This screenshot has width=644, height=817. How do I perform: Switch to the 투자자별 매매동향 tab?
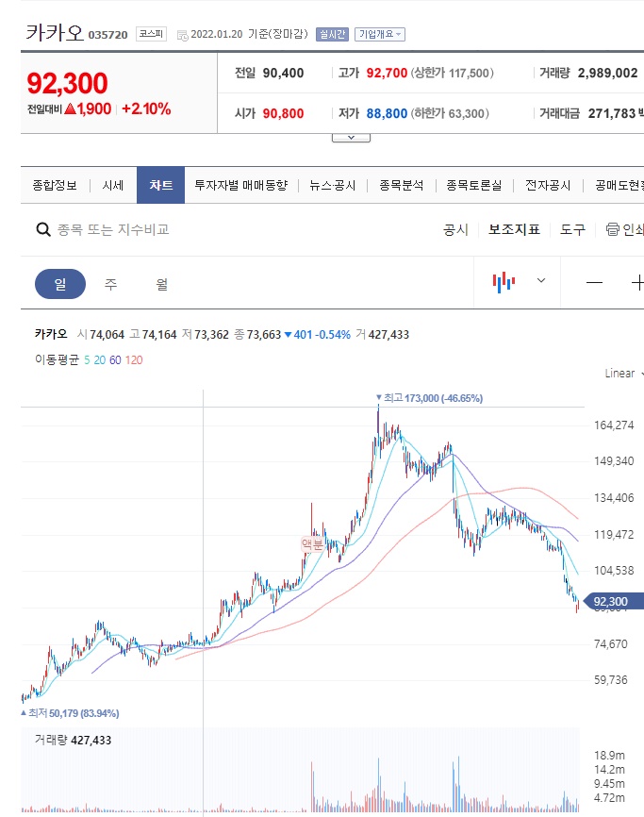241,185
